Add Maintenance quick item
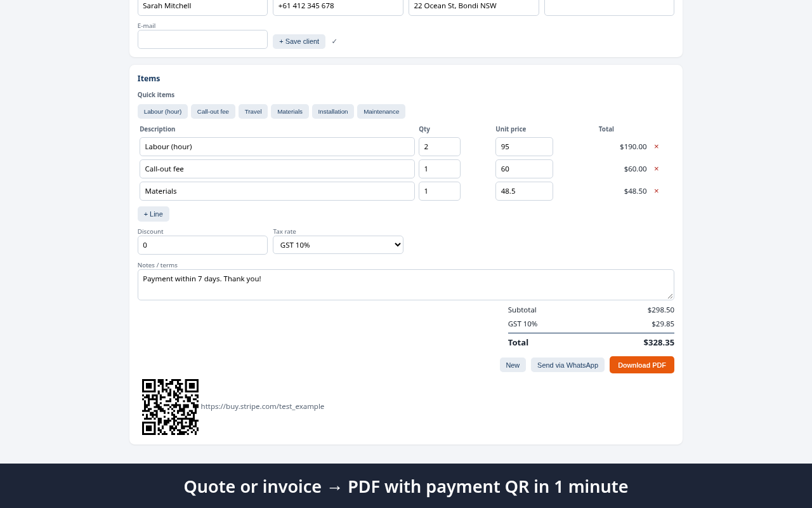 381,112
